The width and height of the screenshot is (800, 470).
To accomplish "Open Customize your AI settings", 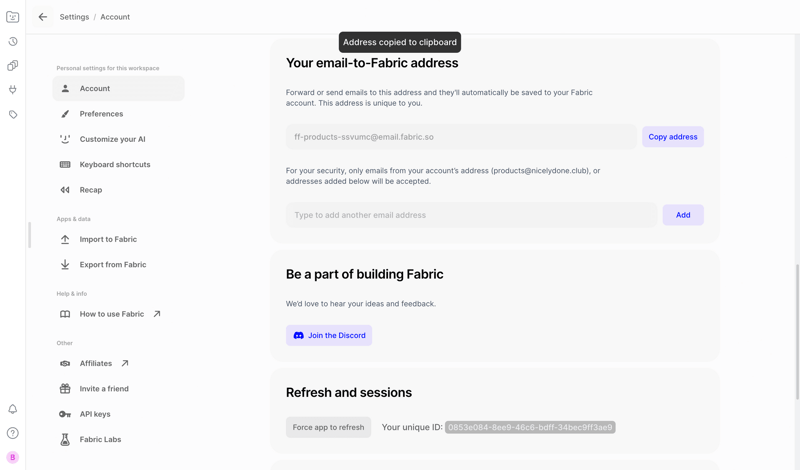I will [112, 139].
